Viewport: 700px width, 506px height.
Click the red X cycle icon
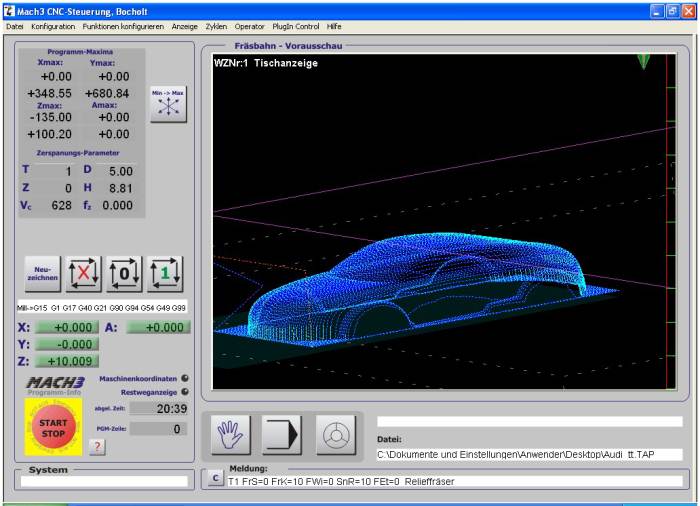coord(84,271)
